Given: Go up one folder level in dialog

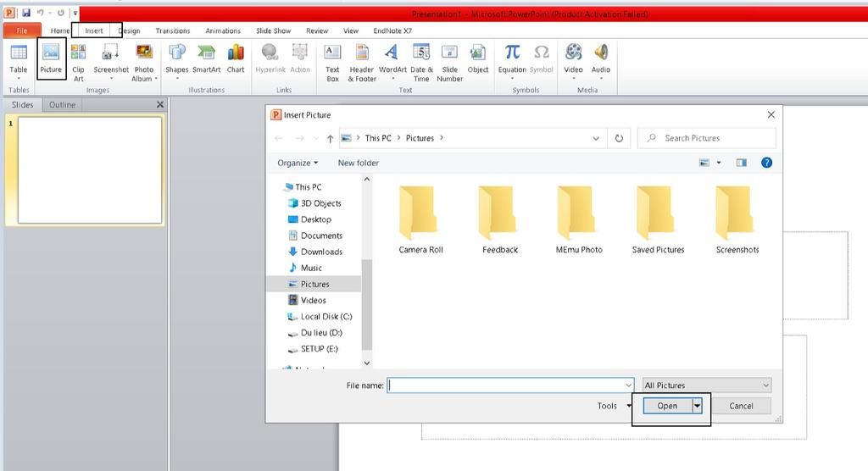Looking at the screenshot, I should point(330,138).
